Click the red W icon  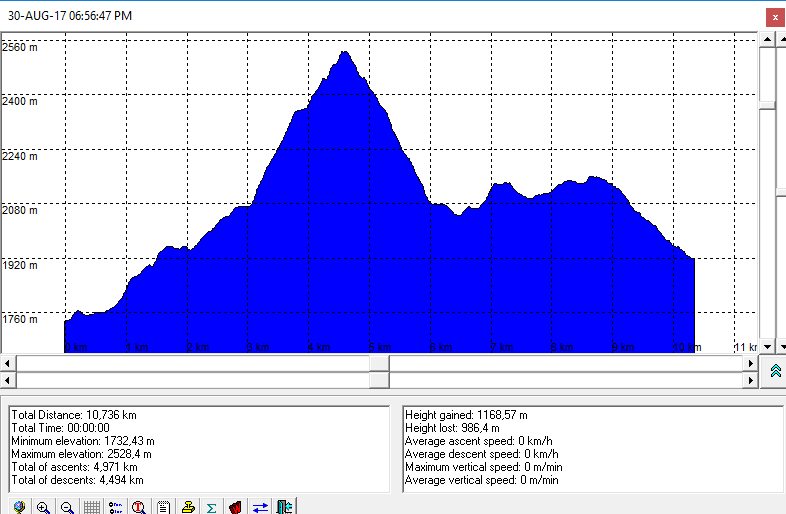(x=235, y=507)
